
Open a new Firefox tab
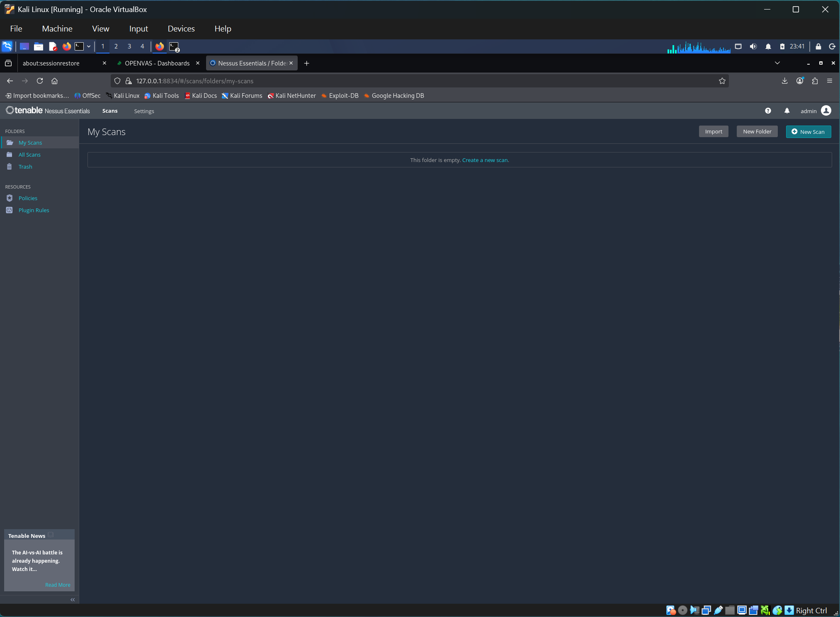coord(306,63)
